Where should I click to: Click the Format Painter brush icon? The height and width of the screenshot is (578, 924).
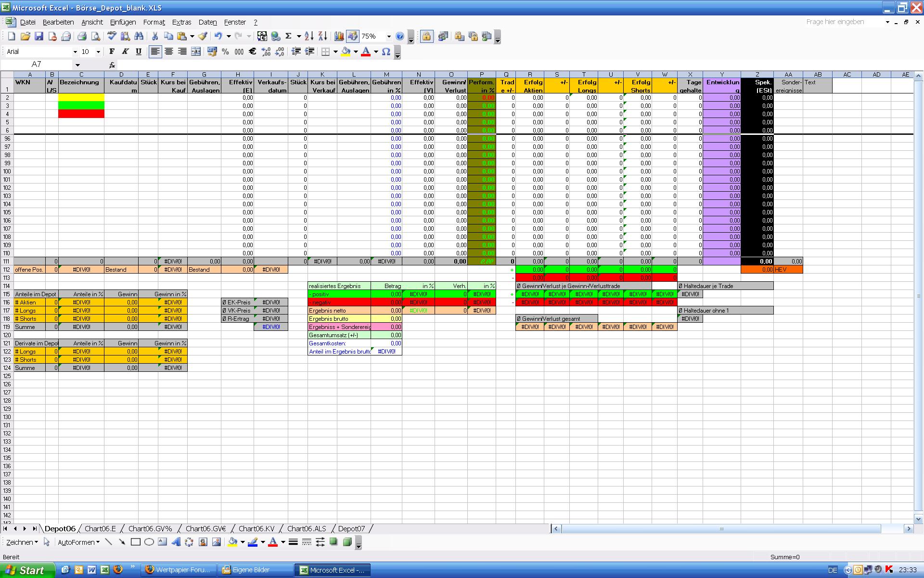203,36
